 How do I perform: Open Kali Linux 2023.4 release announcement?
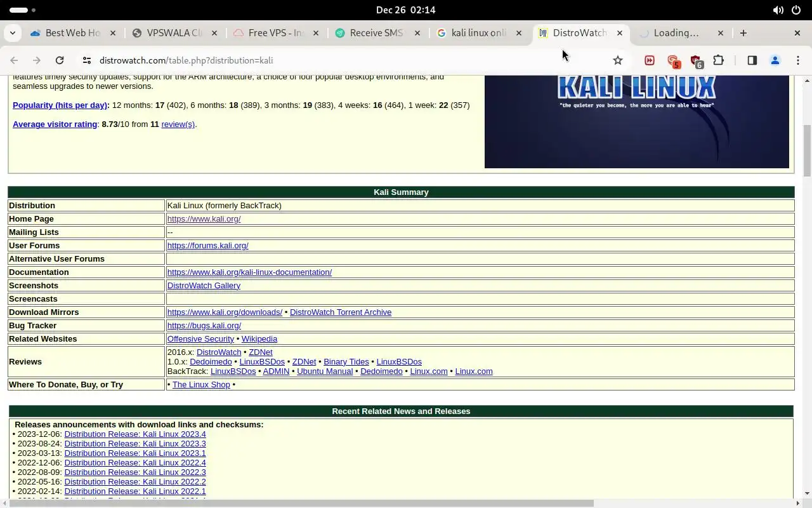(x=135, y=434)
